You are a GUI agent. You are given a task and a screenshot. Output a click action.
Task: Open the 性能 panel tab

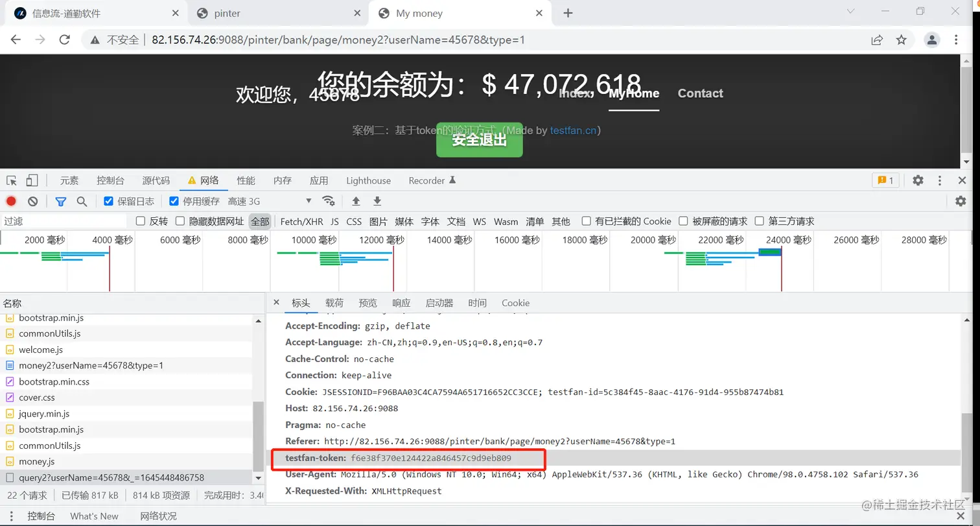[x=246, y=180]
